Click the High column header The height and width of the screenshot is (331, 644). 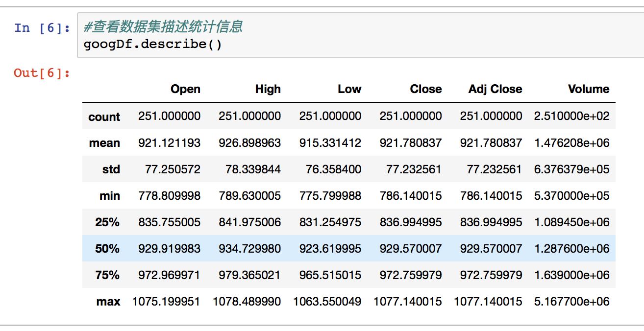click(x=268, y=89)
